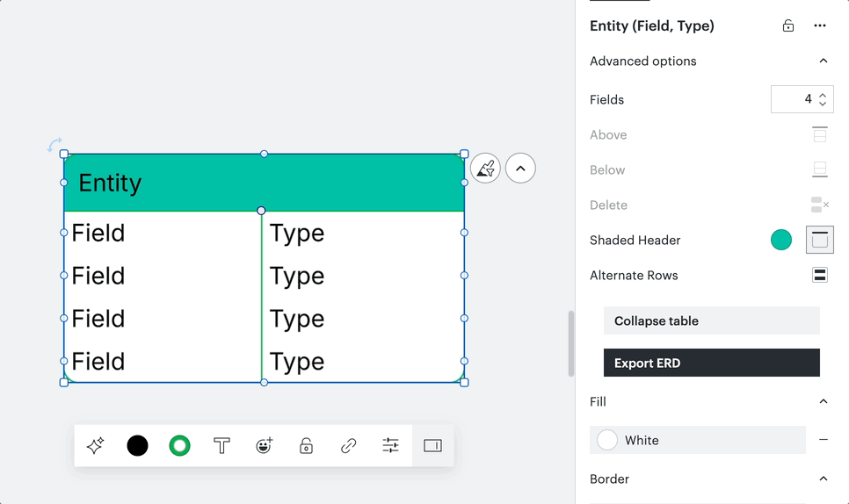Open the shape options sliders icon
This screenshot has height=504, width=849.
tap(390, 445)
